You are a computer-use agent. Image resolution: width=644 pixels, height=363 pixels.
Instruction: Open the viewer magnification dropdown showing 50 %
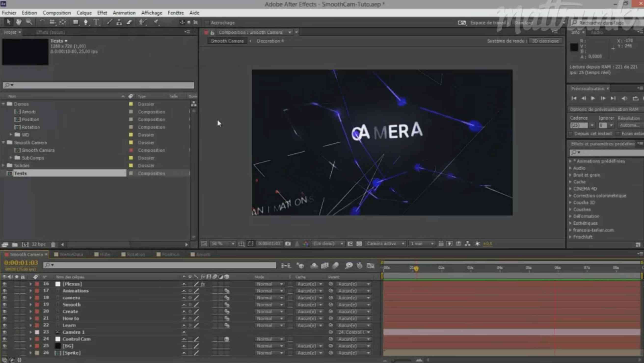[x=223, y=244]
